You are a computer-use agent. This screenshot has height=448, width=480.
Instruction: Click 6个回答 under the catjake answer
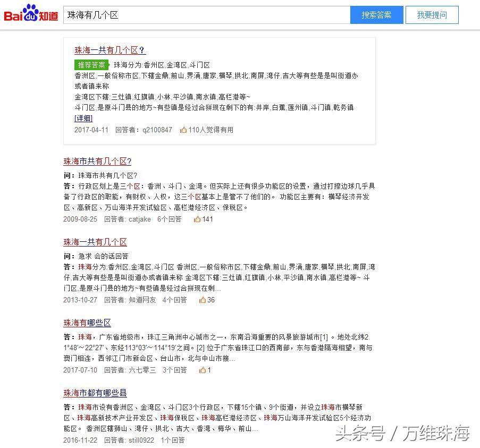click(169, 219)
